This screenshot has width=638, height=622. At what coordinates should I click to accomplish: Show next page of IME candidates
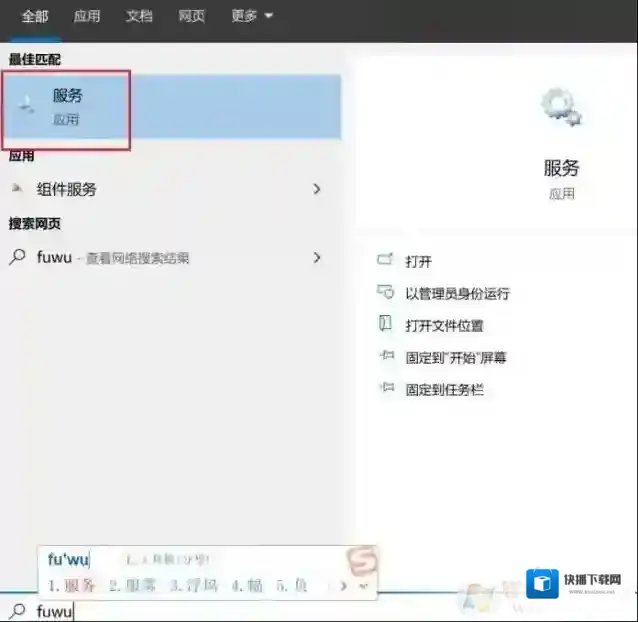(346, 585)
